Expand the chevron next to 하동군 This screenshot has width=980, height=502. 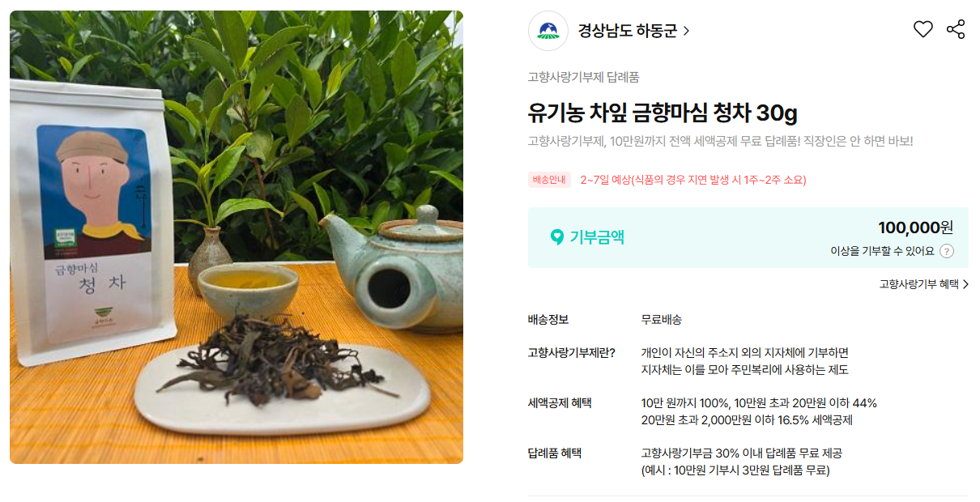687,32
